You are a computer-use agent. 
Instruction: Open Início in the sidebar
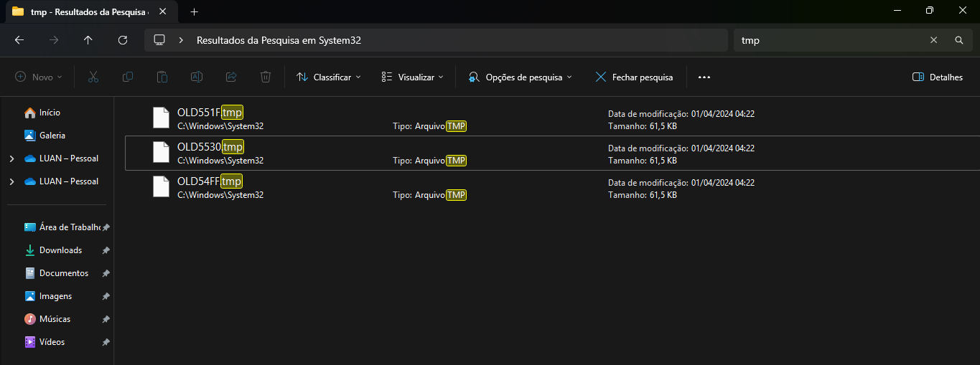click(x=50, y=113)
